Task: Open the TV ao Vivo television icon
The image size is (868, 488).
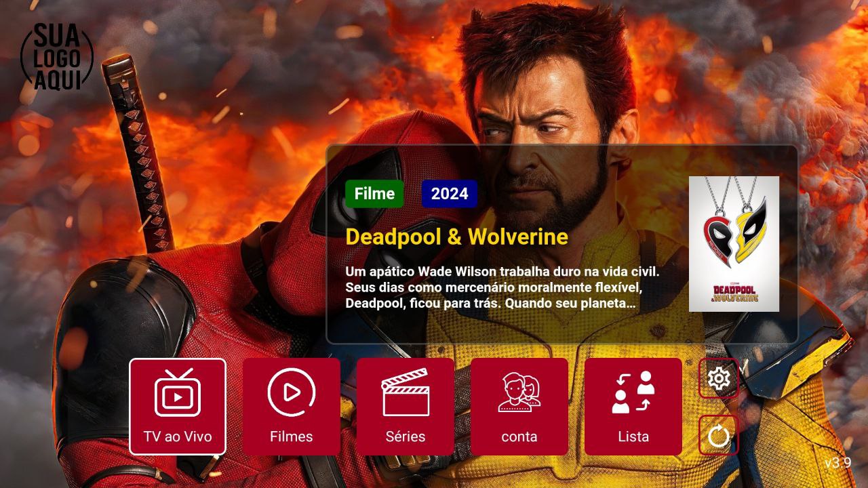Action: 177,393
